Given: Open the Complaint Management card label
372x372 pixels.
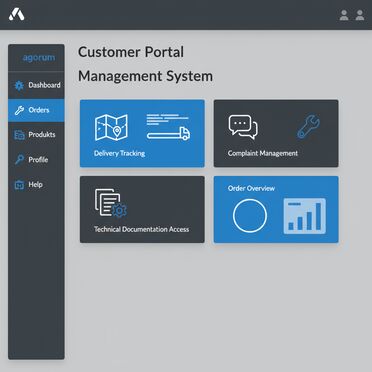Looking at the screenshot, I should [263, 153].
